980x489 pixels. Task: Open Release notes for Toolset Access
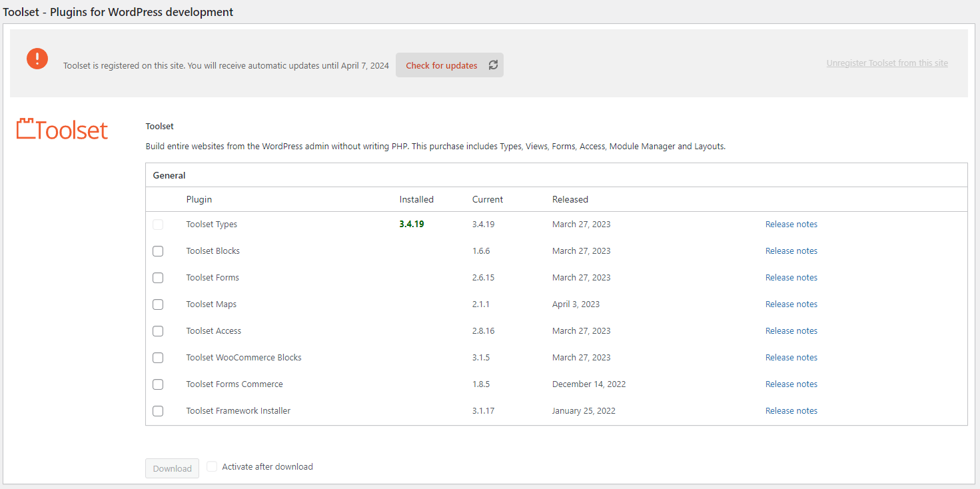pos(791,331)
